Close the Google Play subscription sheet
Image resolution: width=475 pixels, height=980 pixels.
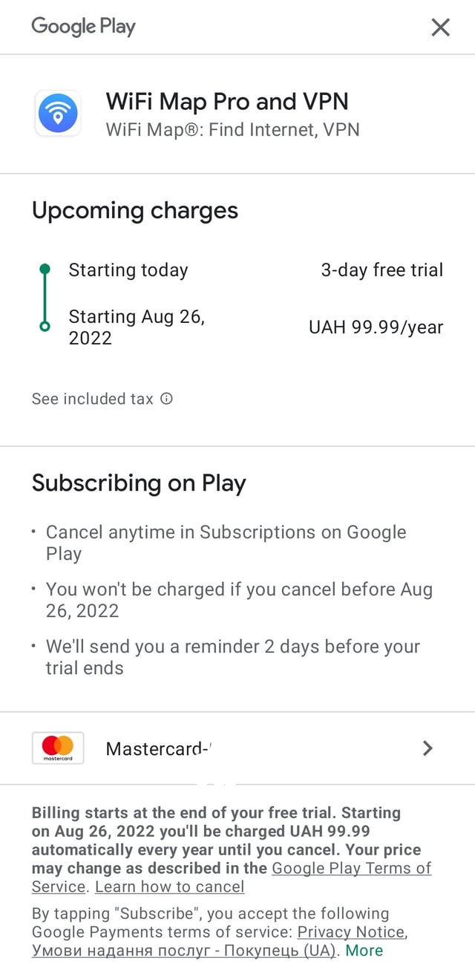pyautogui.click(x=440, y=27)
